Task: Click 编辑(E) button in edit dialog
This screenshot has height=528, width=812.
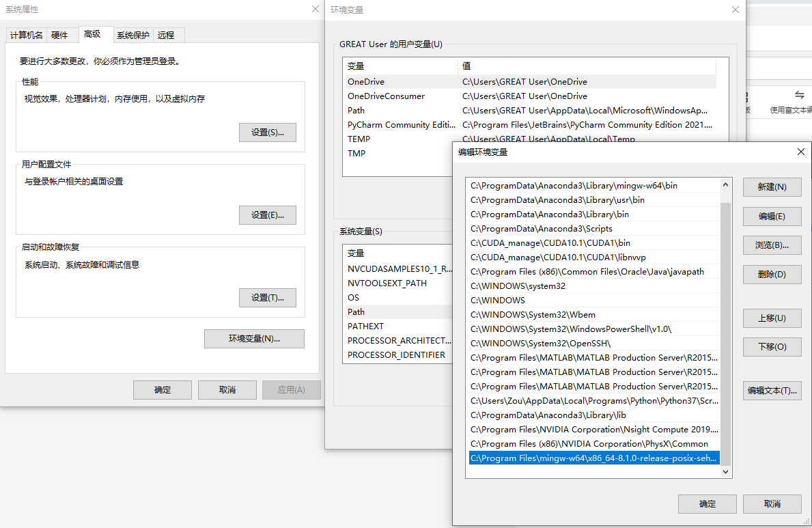Action: coord(772,216)
